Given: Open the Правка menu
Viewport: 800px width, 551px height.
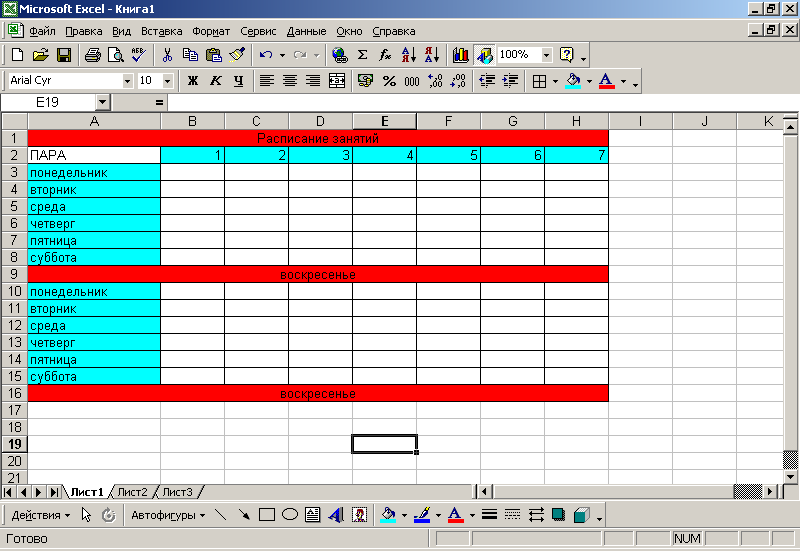Looking at the screenshot, I should click(x=84, y=31).
